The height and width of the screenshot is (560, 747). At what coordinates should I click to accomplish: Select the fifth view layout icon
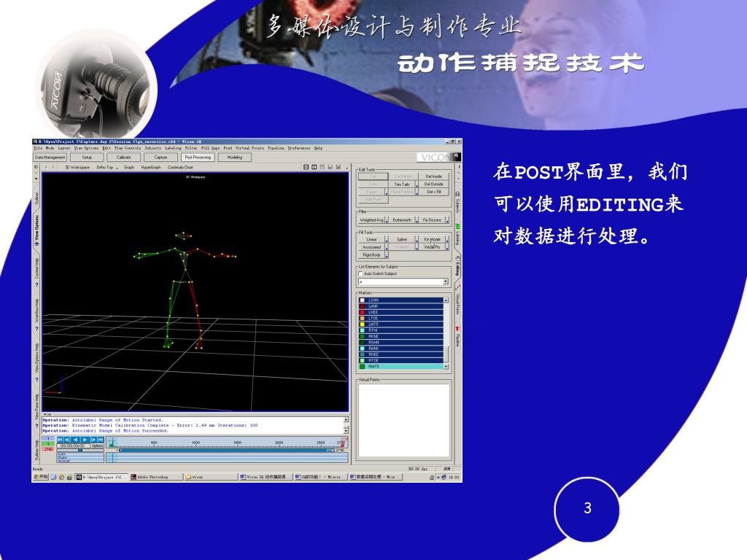[x=338, y=167]
